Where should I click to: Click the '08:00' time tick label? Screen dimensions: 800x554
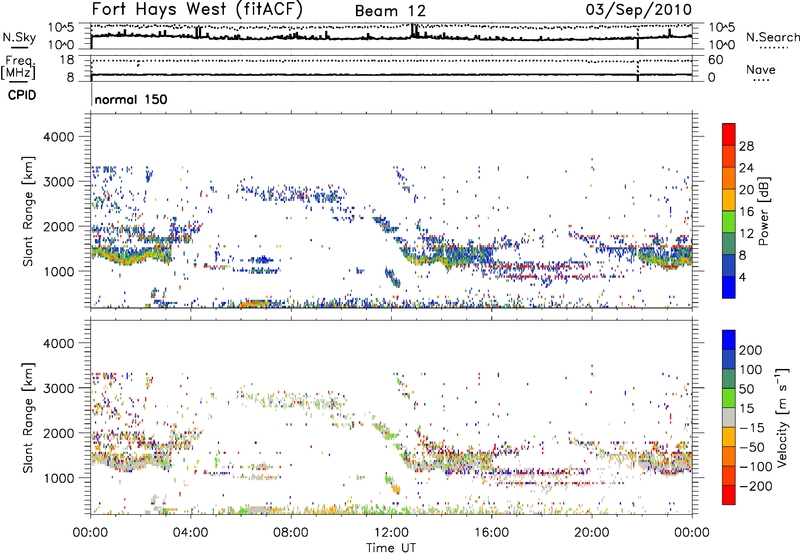coord(291,533)
